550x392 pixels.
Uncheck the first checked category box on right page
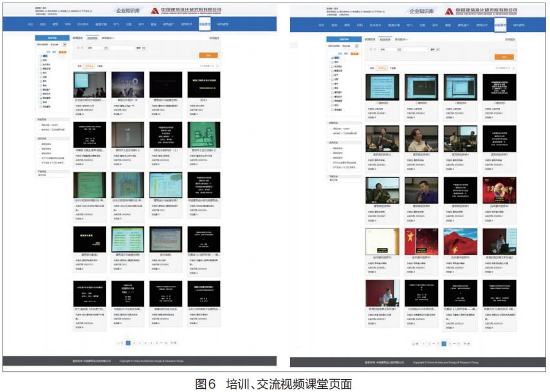click(x=333, y=58)
